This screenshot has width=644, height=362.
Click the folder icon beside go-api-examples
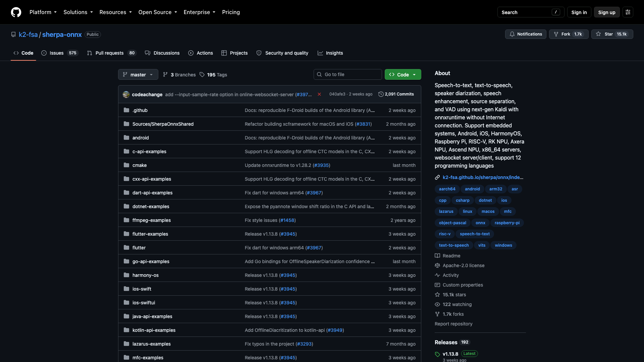[126, 261]
